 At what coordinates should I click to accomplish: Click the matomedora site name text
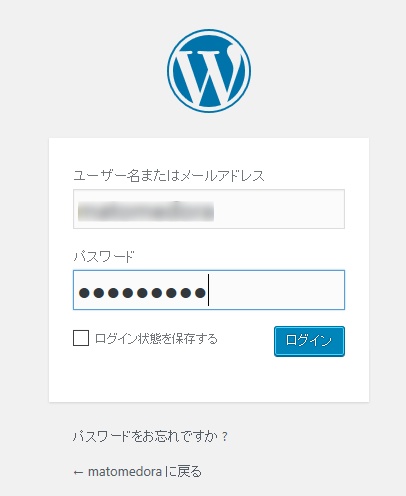pos(125,472)
